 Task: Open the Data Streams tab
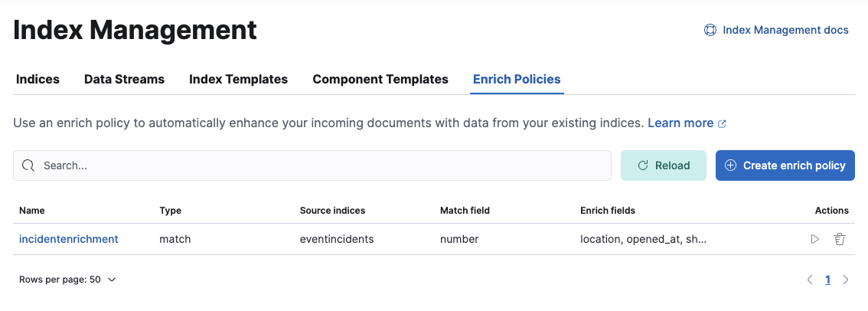pyautogui.click(x=124, y=79)
